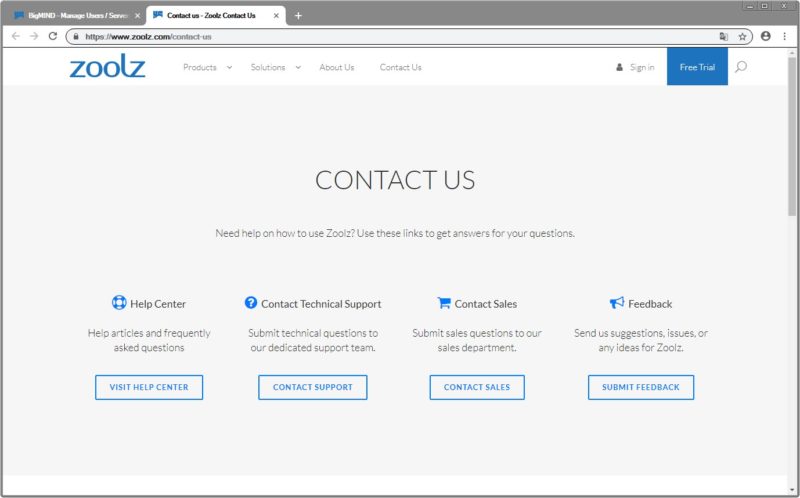Click the Contact Support button
The height and width of the screenshot is (498, 800).
tap(313, 387)
